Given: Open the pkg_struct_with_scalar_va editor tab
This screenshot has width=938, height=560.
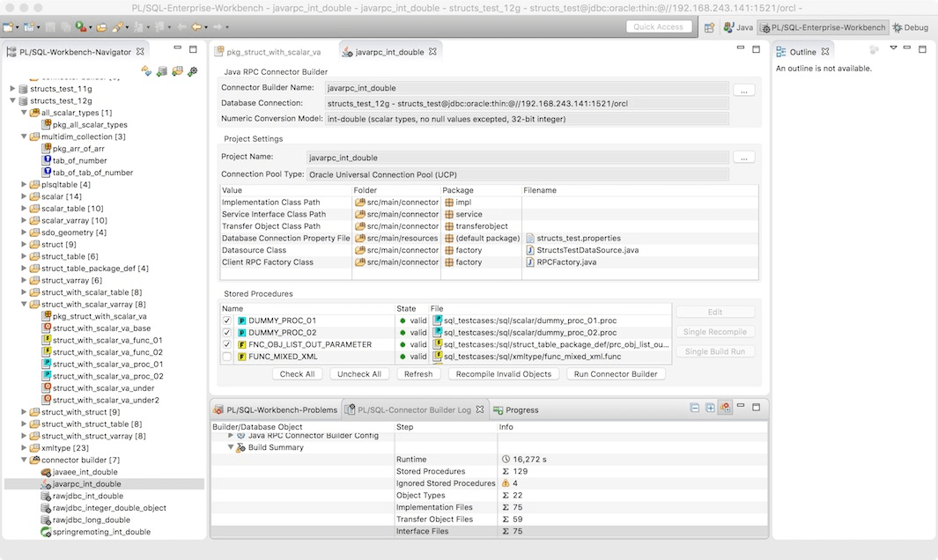Looking at the screenshot, I should [273, 52].
